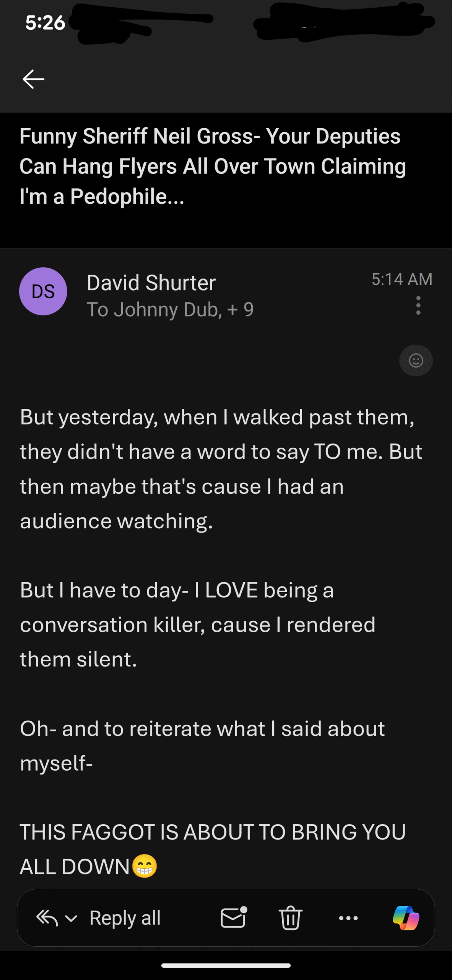The image size is (452, 980).
Task: Open the horizontal three-dot more actions menu
Action: tap(348, 918)
